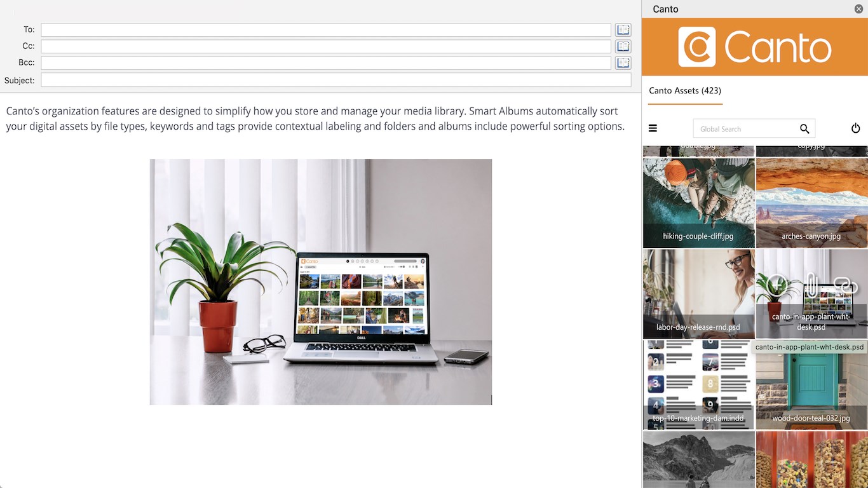Open address book for the Cc field
Screen dimensions: 868x488
point(623,46)
